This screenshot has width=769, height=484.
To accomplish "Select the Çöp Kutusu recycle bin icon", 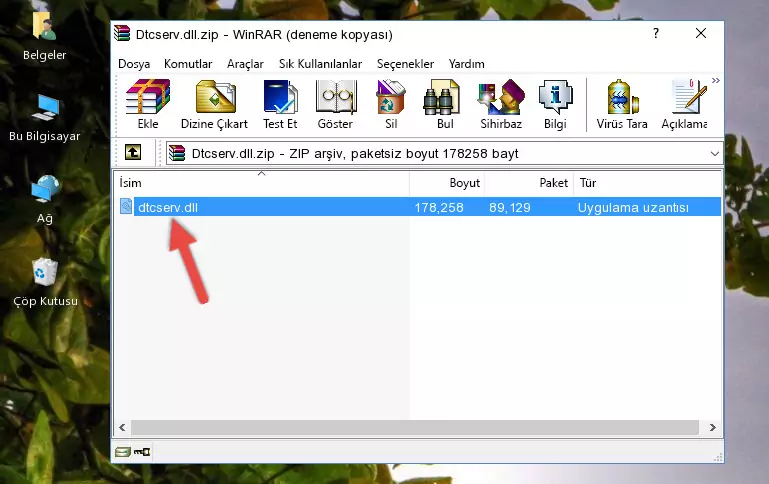I will 45,282.
